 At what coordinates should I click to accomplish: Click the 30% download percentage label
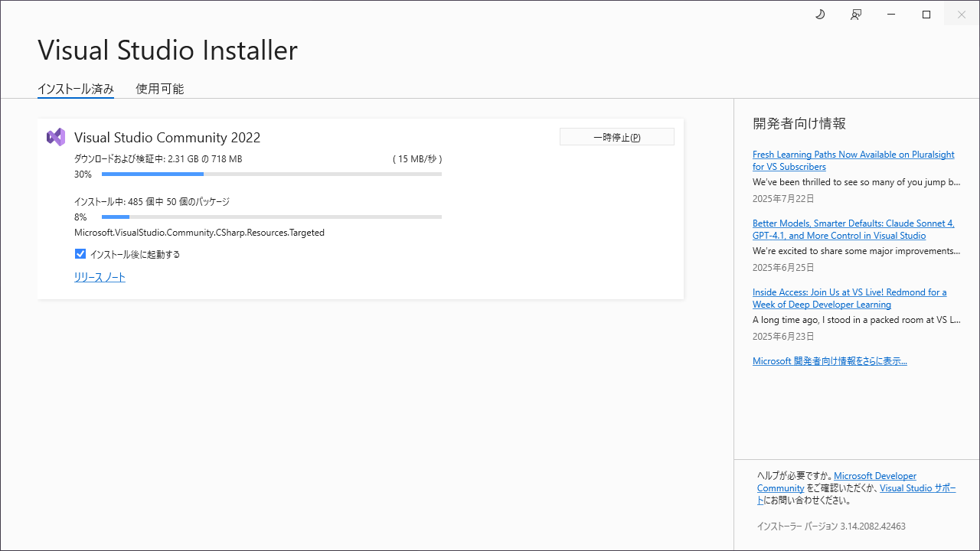[x=83, y=174]
